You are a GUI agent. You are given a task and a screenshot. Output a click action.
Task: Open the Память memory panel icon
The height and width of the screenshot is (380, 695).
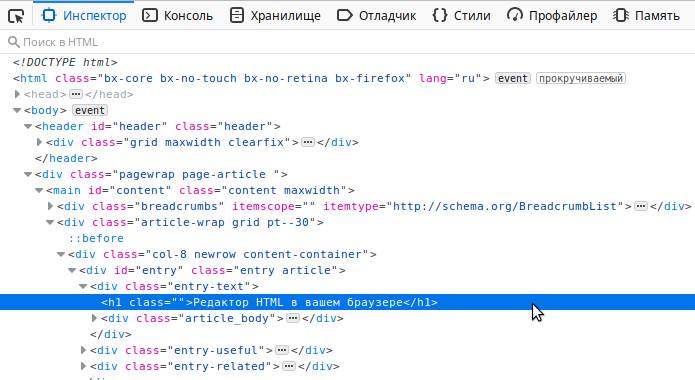[621, 16]
